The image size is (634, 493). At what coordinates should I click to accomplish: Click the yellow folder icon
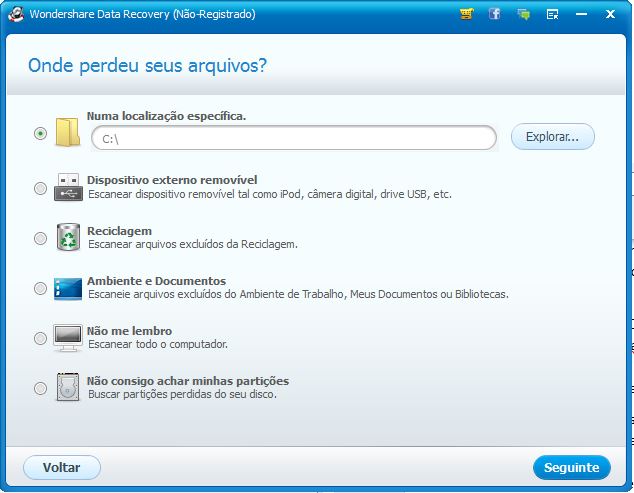point(67,134)
